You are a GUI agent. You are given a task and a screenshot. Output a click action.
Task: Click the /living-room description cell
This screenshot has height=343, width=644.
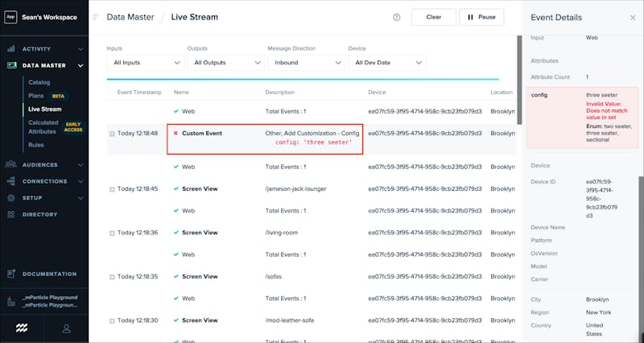[281, 233]
